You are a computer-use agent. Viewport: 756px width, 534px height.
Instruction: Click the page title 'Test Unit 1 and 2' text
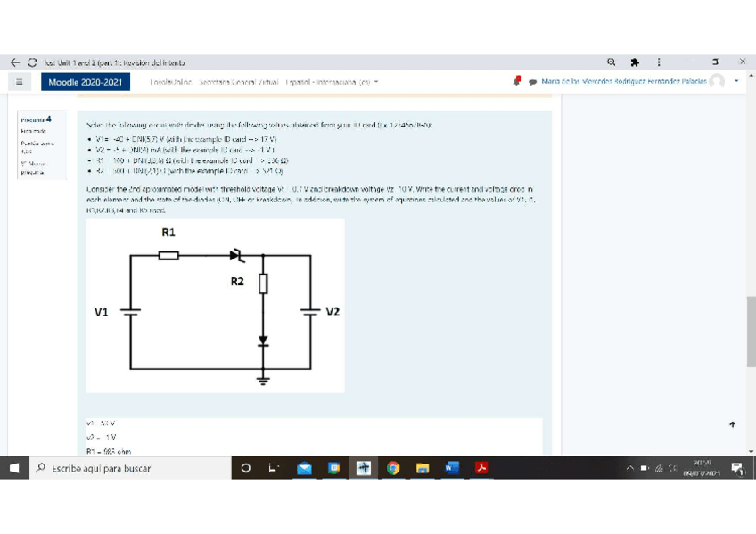point(114,62)
